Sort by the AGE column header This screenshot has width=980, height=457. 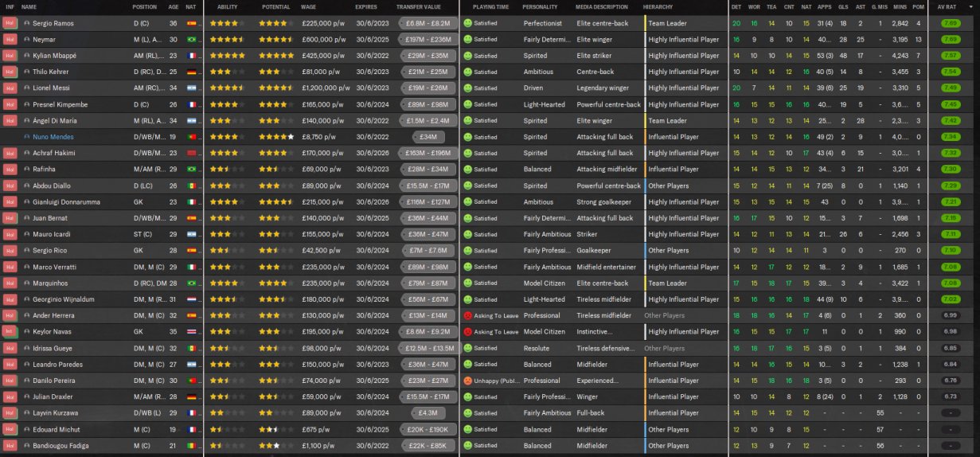pyautogui.click(x=174, y=7)
